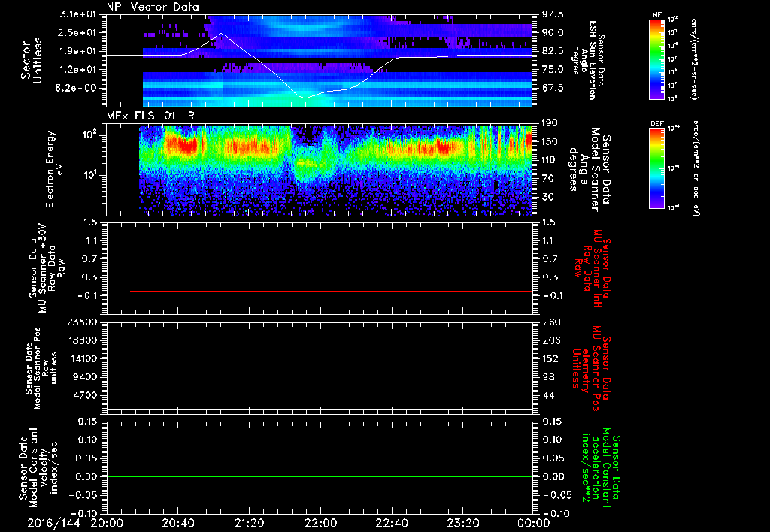Image resolution: width=770 pixels, height=532 pixels.
Task: Click the "90.0" sun elevation tick
Action: 553,32
